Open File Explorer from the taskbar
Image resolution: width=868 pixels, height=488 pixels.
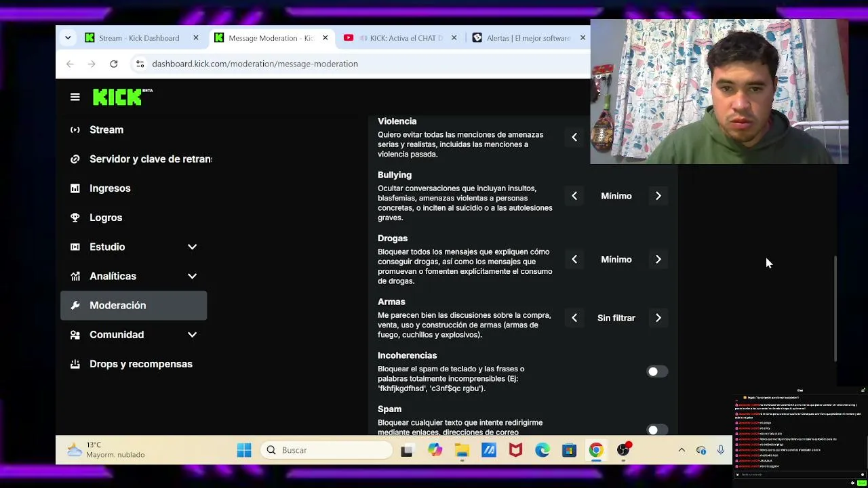[462, 450]
